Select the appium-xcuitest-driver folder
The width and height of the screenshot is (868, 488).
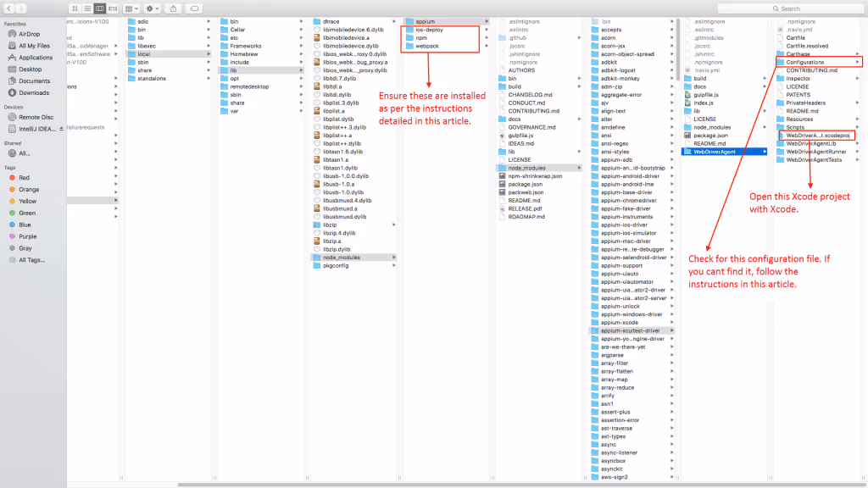click(x=632, y=331)
